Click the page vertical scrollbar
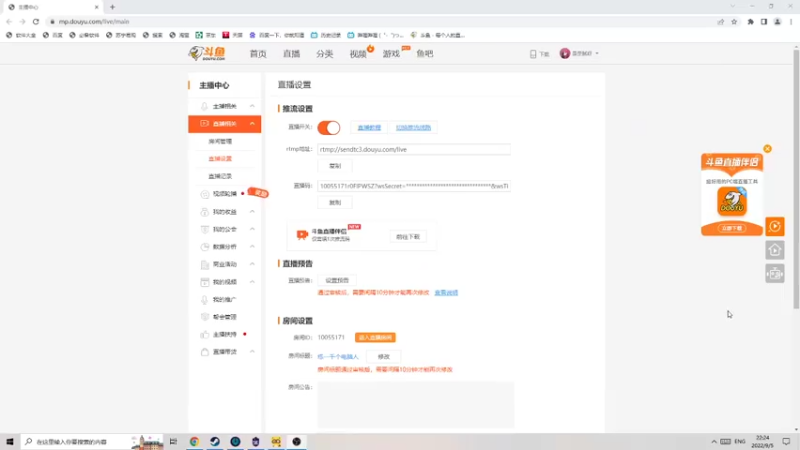 [x=796, y=179]
